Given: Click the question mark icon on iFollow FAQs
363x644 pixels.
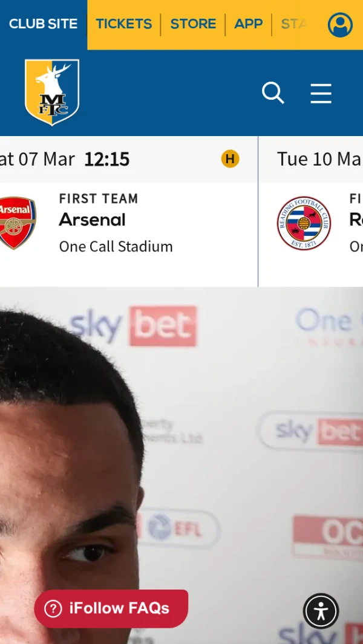Looking at the screenshot, I should [53, 609].
